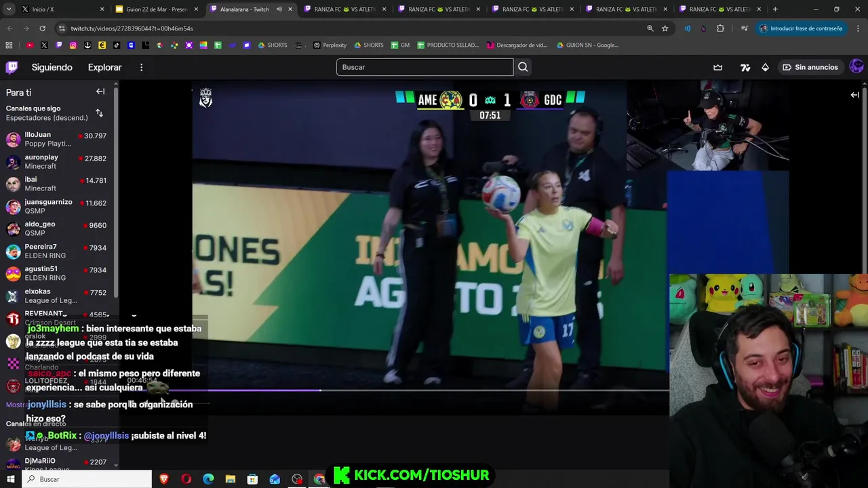This screenshot has width=868, height=488.
Task: Bookmark this page with the star
Action: [665, 28]
